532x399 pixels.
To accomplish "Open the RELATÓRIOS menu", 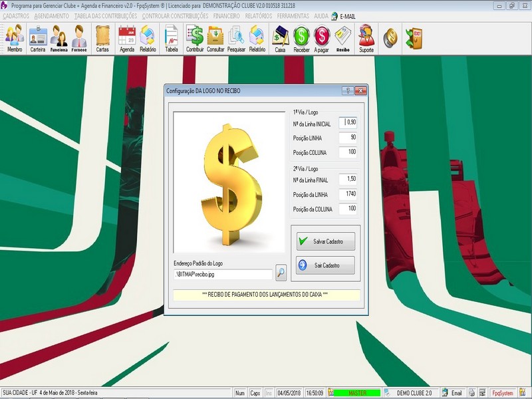I will (258, 16).
